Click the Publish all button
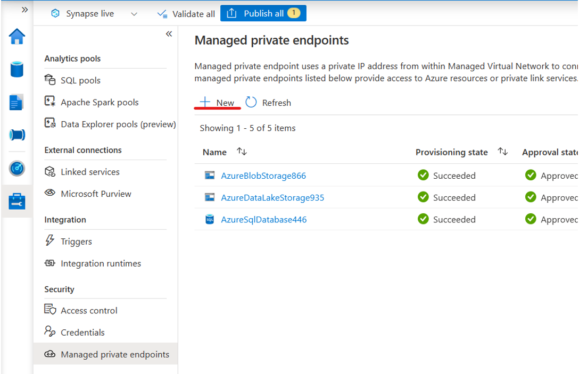Screen dimensions: 588x374 pos(263,13)
